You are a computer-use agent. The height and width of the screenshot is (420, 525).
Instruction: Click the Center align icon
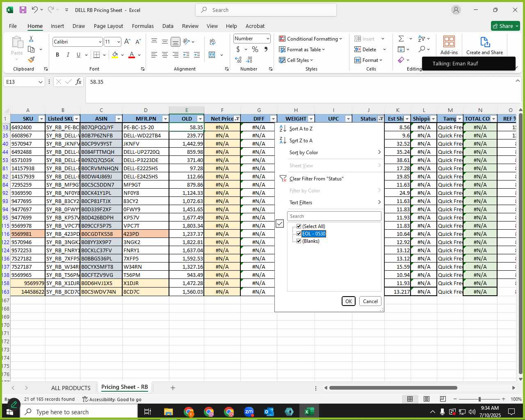tap(164, 55)
